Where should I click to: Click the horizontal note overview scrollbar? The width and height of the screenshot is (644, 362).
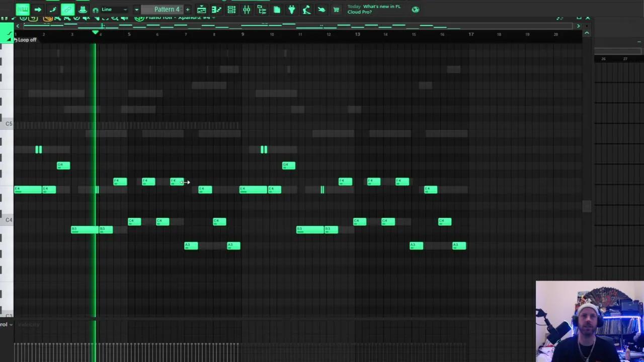[x=298, y=26]
